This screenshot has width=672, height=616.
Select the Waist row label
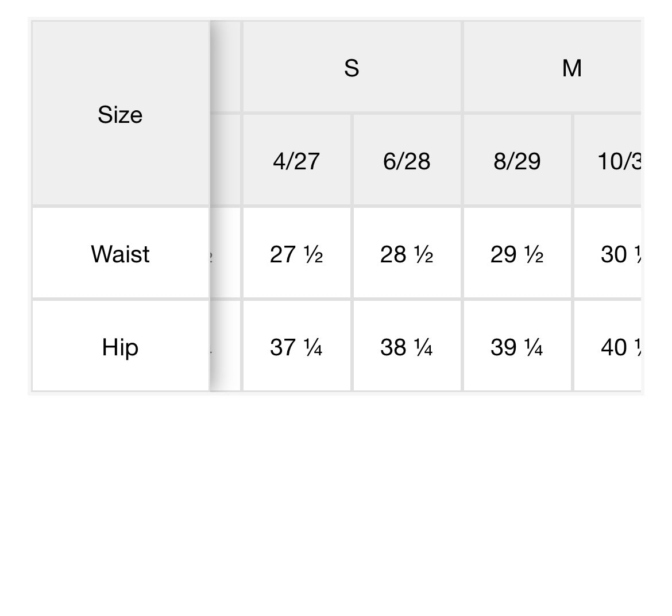click(120, 254)
